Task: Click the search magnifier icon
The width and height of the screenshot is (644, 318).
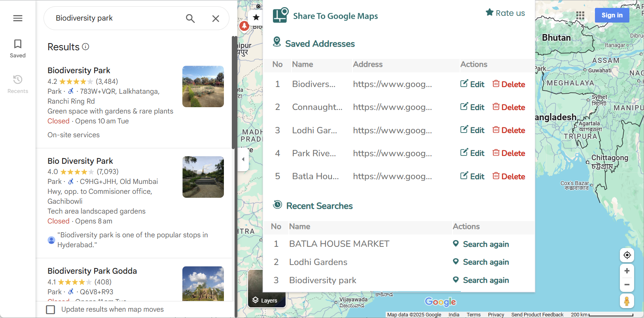Action: tap(190, 18)
